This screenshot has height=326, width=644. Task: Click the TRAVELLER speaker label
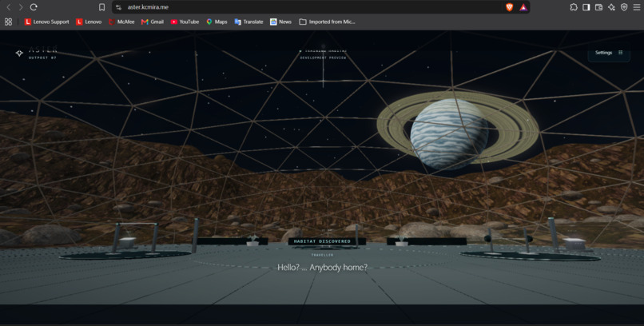(323, 255)
